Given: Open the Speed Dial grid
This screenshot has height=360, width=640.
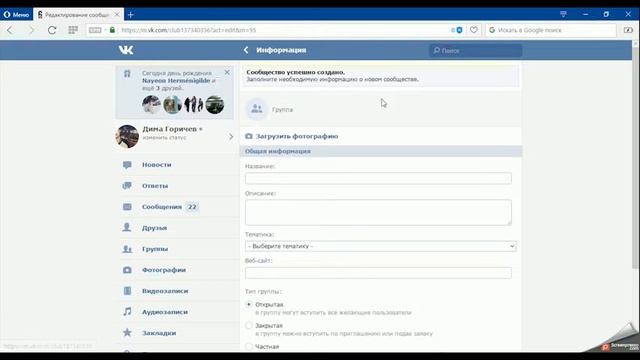Looking at the screenshot, I should click(x=73, y=30).
